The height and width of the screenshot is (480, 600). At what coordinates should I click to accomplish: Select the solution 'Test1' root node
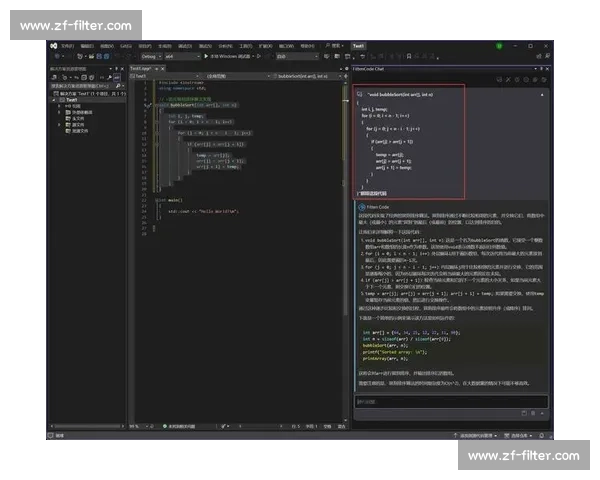pos(90,93)
